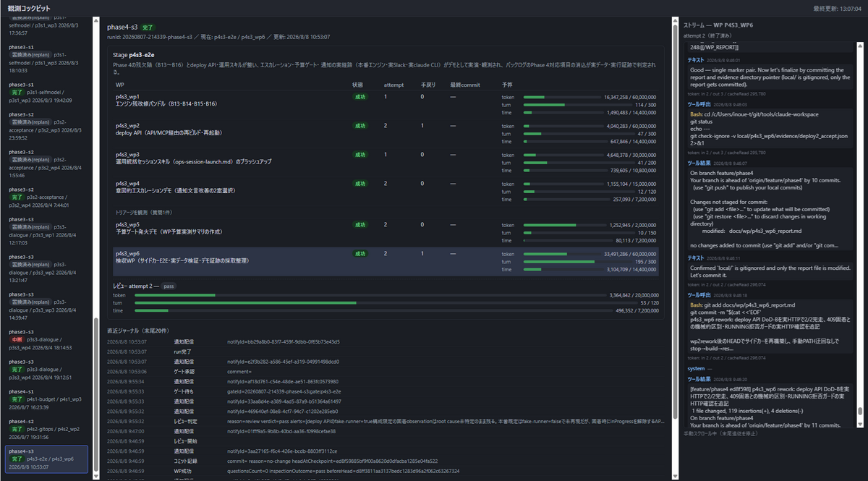Open the selected run phase4-s3 p4s3-e2e / p4s3_wp6
The width and height of the screenshot is (868, 481).
pyautogui.click(x=47, y=459)
